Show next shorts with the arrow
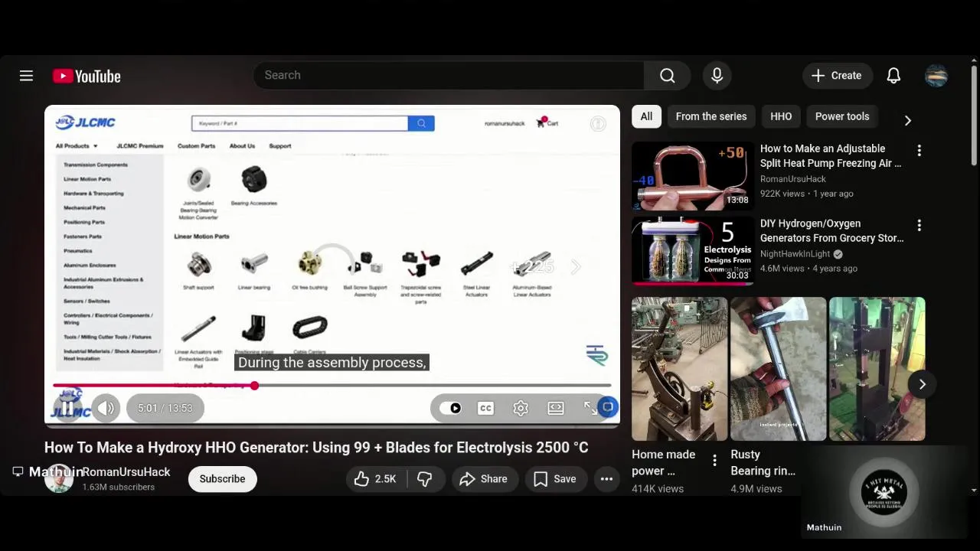Screen dimensions: 980x551 click(922, 384)
